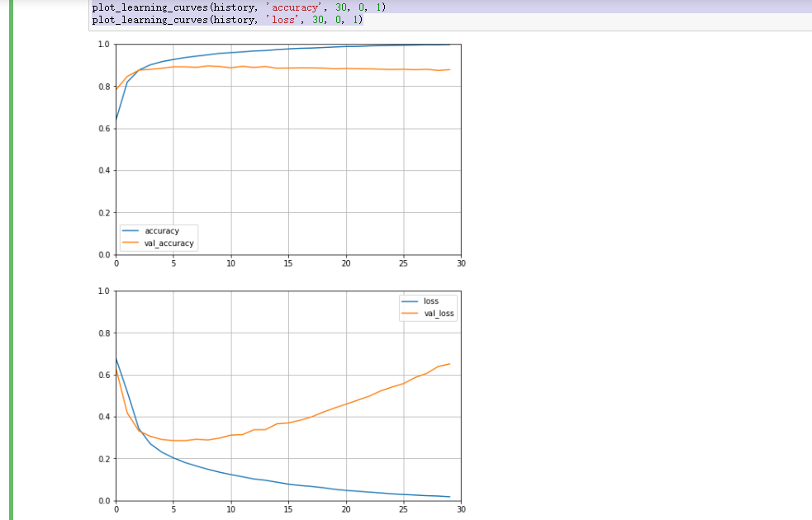Click the 'accuracy' string in the first code line
Viewport: 812px width, 520px height.
pyautogui.click(x=295, y=7)
